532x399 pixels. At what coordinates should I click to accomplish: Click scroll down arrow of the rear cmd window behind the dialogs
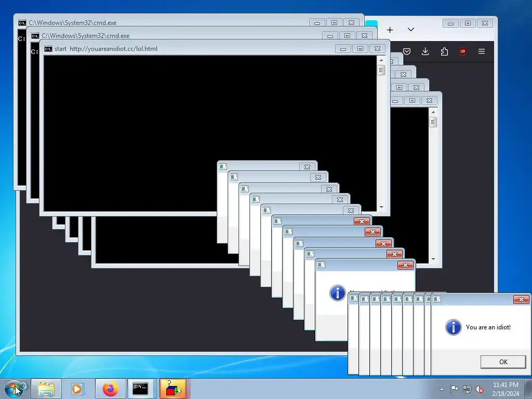point(433,259)
